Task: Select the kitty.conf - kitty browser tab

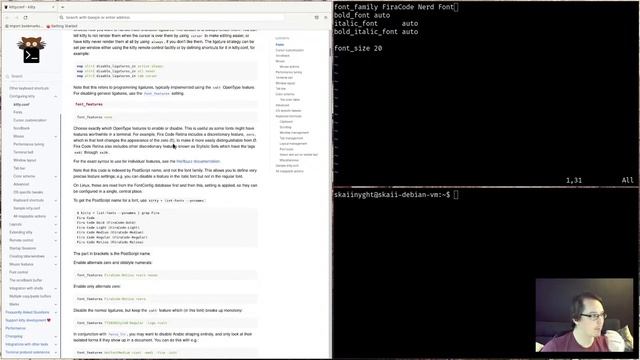Action: (29, 7)
